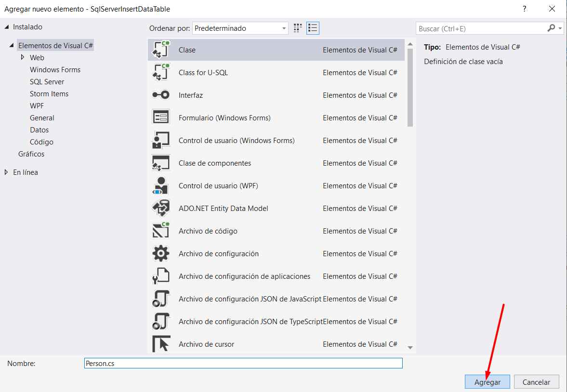
Task: Switch to medium icons list view
Action: [x=313, y=28]
